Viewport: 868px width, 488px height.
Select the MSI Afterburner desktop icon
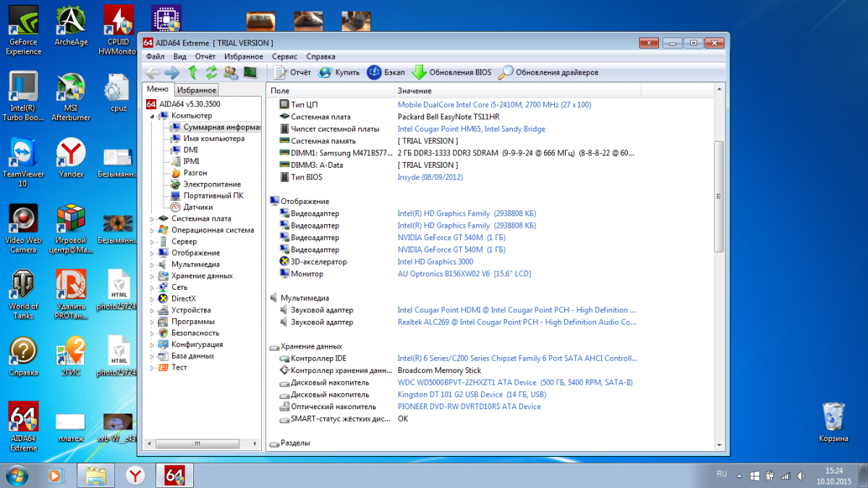pos(71,97)
